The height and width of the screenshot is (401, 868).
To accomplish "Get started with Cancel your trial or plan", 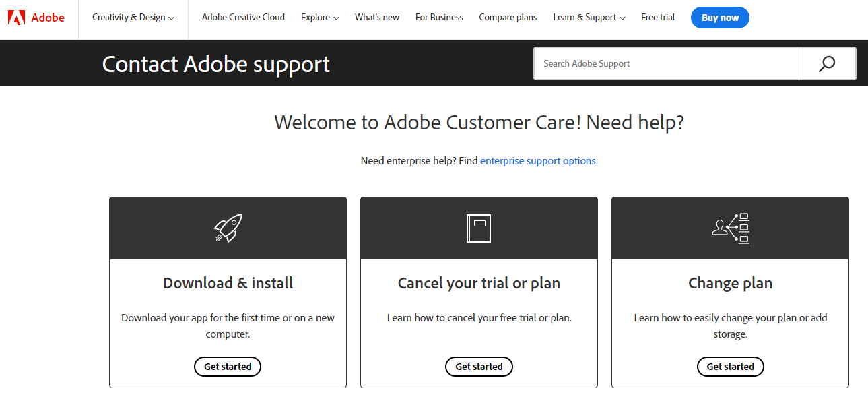I will coord(479,366).
